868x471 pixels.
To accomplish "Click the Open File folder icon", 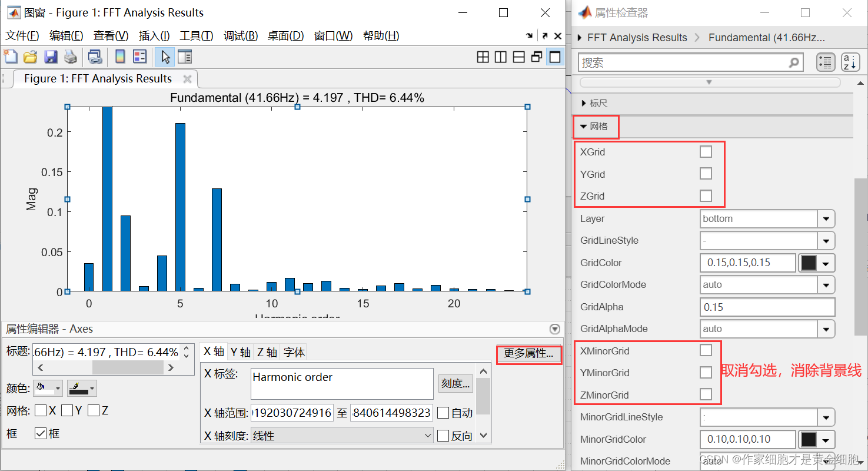I will (30, 57).
